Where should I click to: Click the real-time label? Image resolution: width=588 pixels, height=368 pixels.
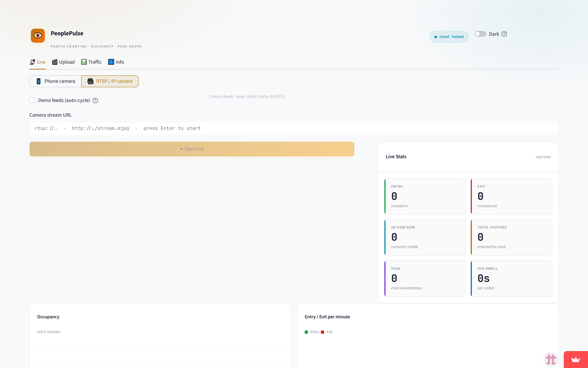(x=543, y=157)
